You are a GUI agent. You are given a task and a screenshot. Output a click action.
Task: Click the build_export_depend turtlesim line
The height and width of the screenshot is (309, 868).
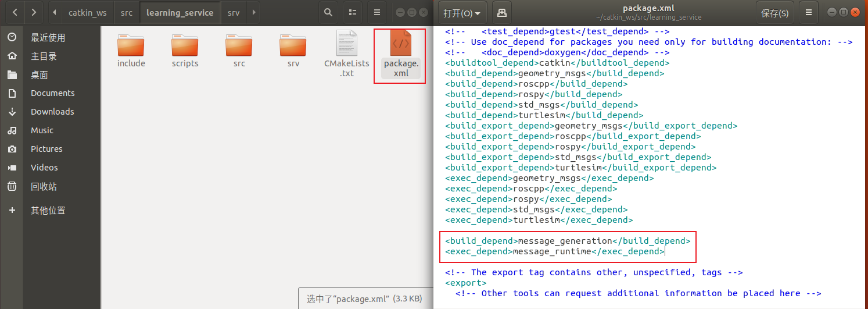click(x=581, y=168)
